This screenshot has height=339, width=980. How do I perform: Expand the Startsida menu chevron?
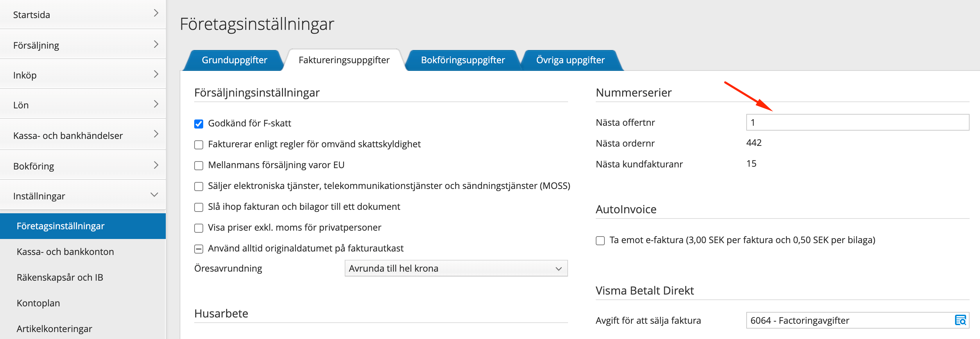pos(156,14)
